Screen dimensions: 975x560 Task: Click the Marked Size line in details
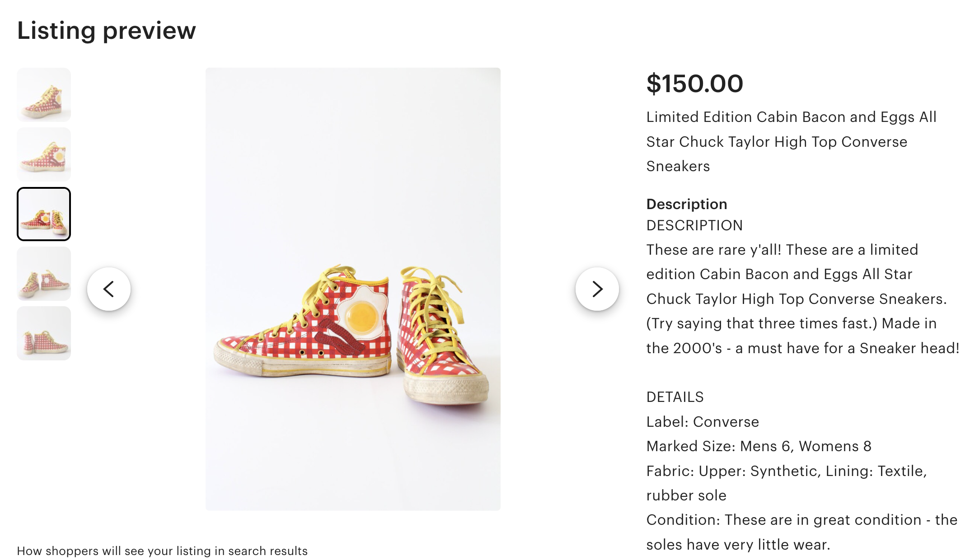click(x=759, y=446)
